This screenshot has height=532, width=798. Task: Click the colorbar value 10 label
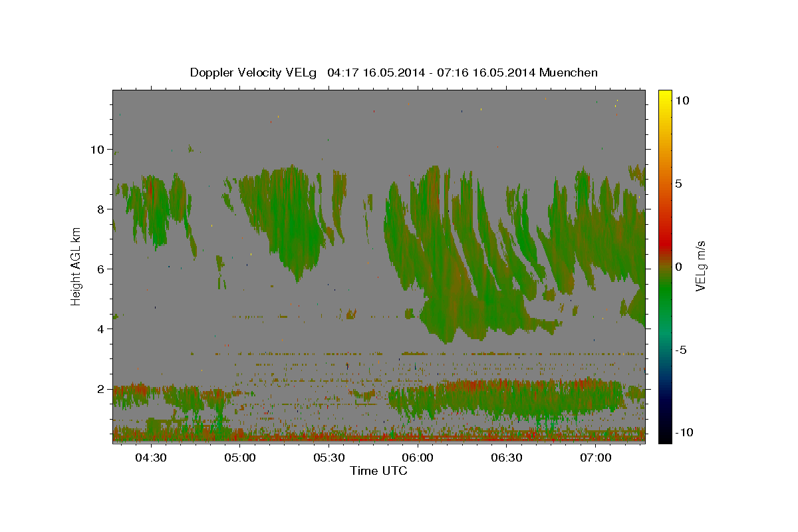[682, 100]
